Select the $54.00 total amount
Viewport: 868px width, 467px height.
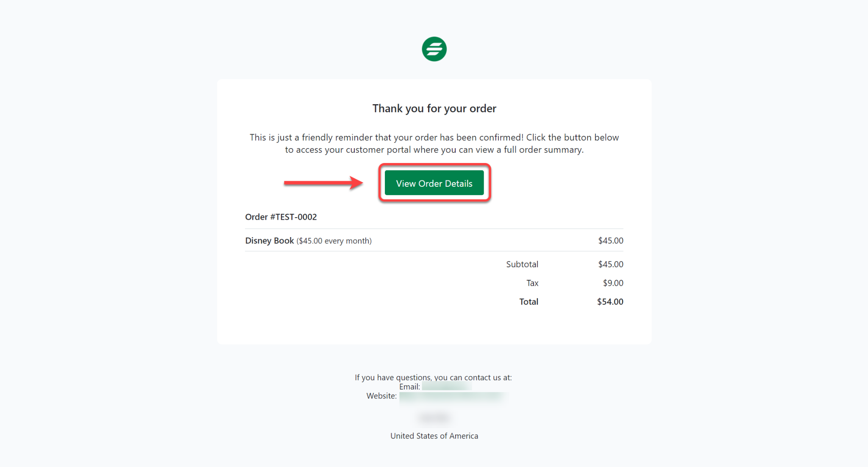pyautogui.click(x=609, y=301)
